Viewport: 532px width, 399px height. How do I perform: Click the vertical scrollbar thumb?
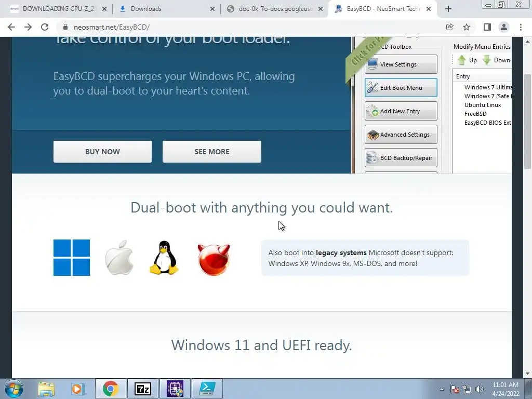[527, 122]
